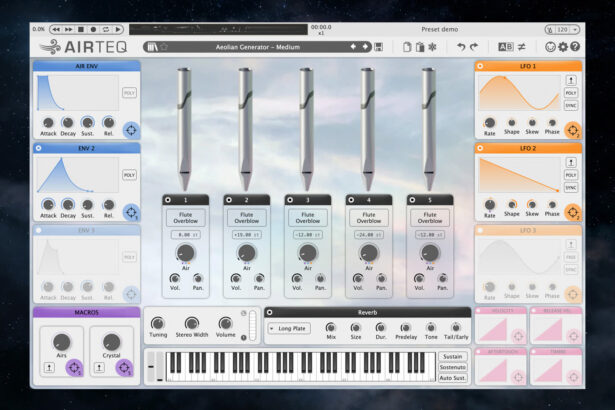Viewport: 615px width, 410px height.
Task: Click the Sustain pedal button
Action: [x=453, y=357]
